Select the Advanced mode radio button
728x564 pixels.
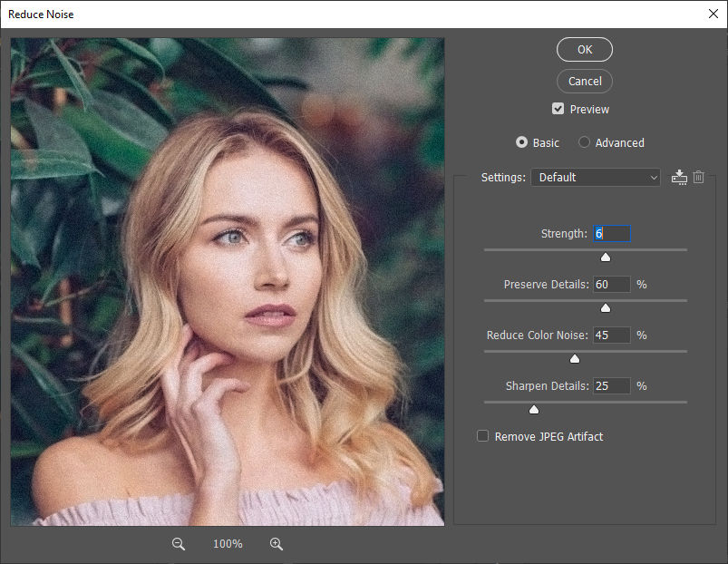[584, 142]
